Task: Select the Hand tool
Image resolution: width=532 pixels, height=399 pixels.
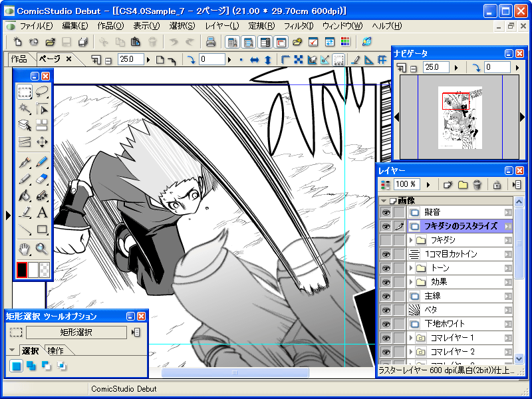Action: 25,249
